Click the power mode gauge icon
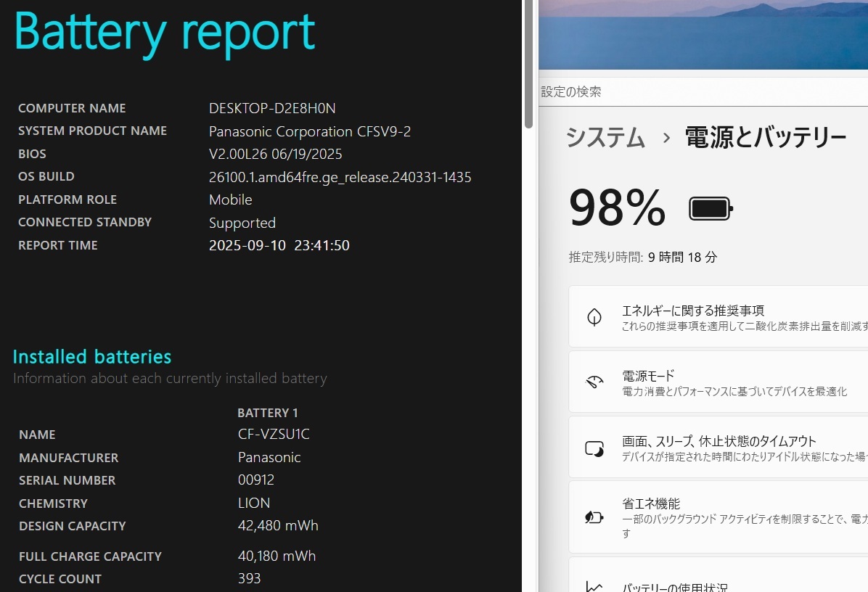The image size is (868, 592). tap(594, 382)
